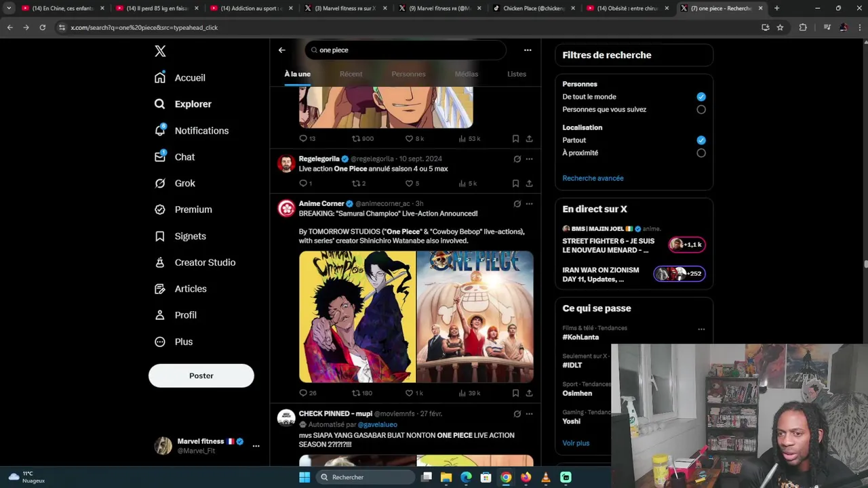
Task: Click Voir plus under trends
Action: click(576, 443)
